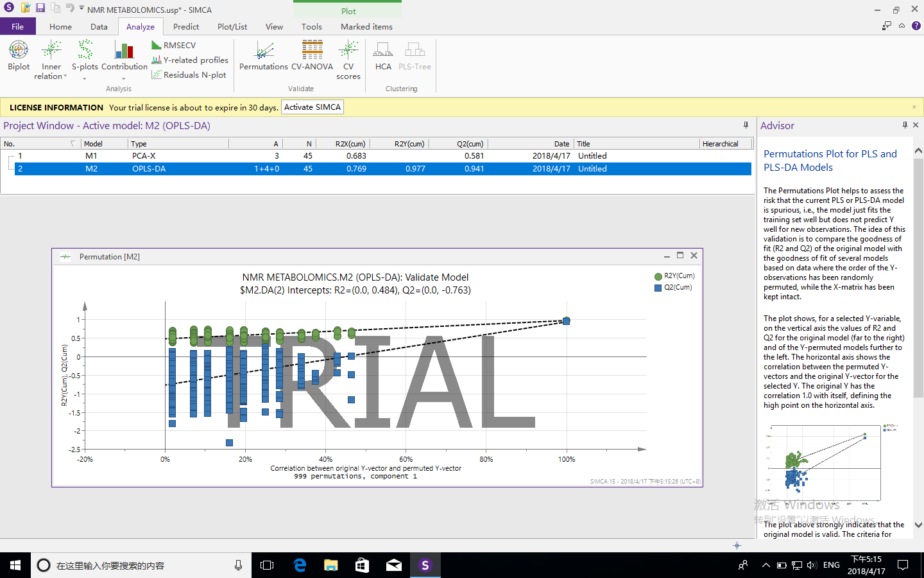924x578 pixels.
Task: Open the purple Help question mark
Action: [x=916, y=26]
